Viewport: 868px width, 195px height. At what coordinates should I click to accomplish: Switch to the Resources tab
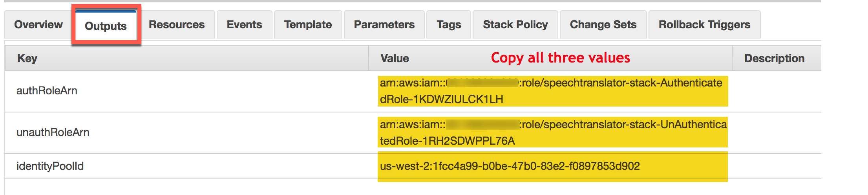click(177, 24)
